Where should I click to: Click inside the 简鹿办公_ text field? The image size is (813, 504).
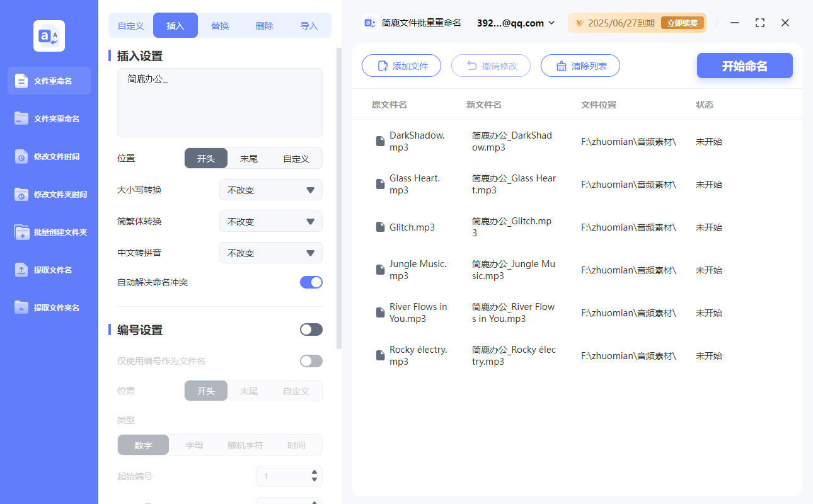(219, 103)
